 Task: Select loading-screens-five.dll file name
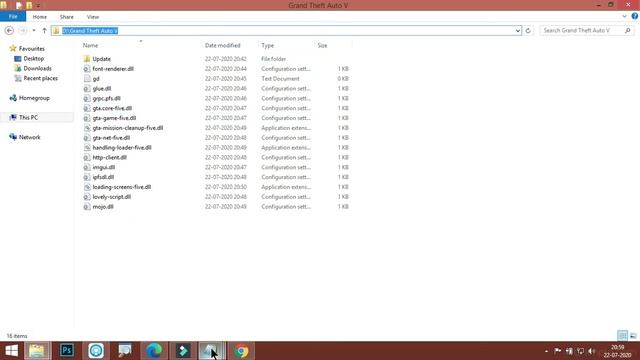[122, 187]
